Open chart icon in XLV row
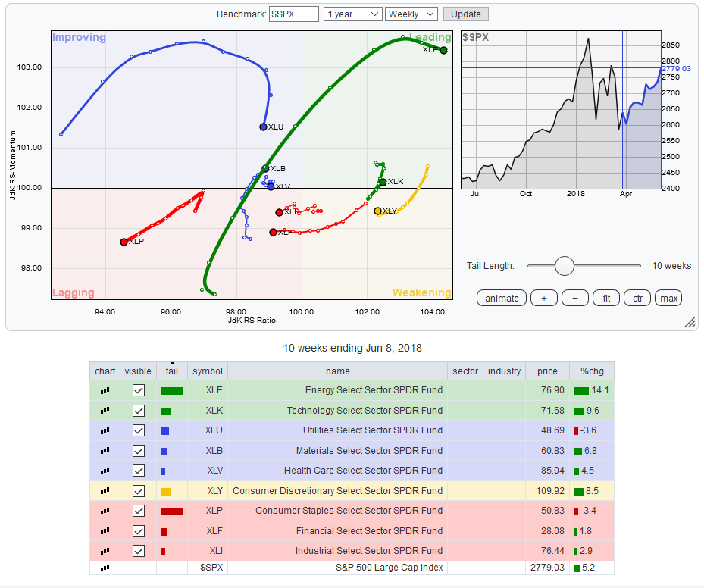The height and width of the screenshot is (588, 704). (105, 471)
